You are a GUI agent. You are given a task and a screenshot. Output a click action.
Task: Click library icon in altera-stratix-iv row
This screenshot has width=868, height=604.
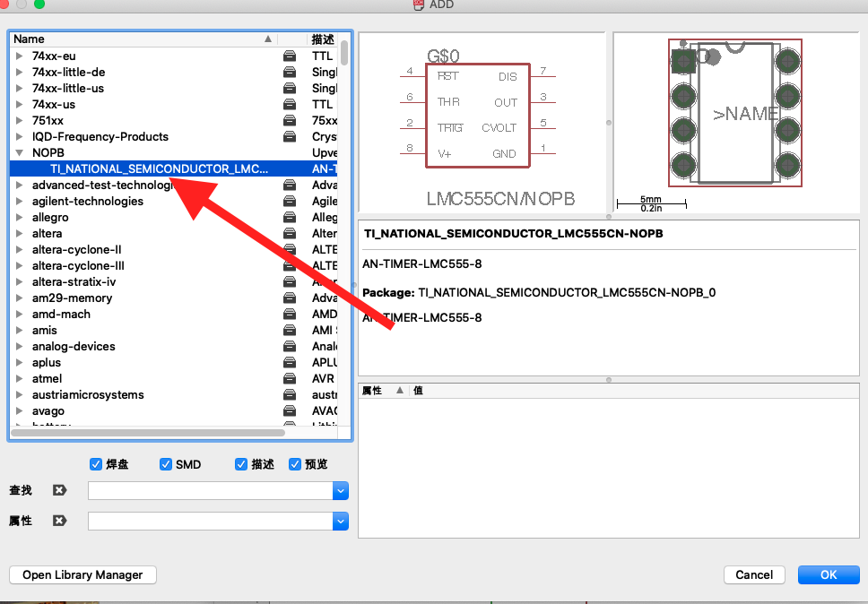point(289,281)
